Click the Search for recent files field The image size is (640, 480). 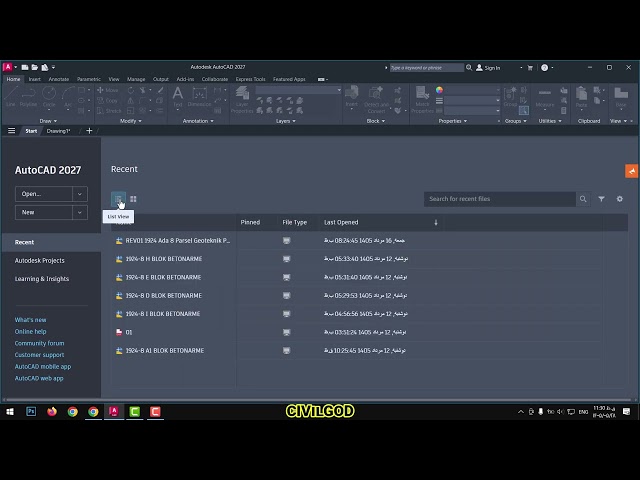pos(500,199)
